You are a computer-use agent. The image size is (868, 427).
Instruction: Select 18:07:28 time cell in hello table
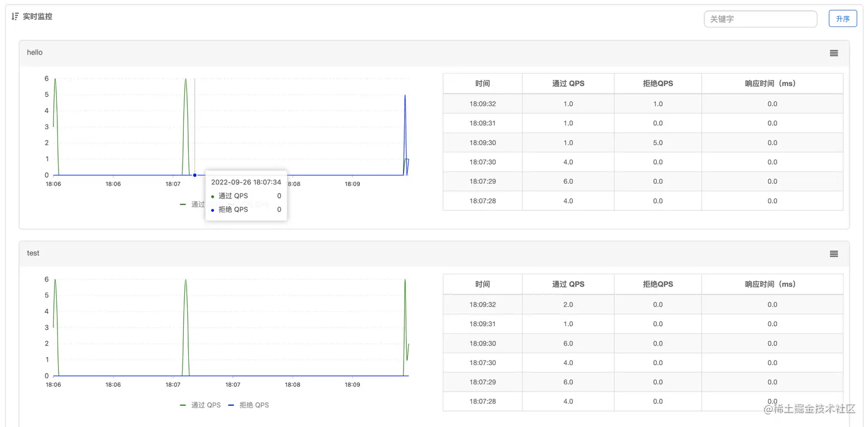click(x=483, y=201)
